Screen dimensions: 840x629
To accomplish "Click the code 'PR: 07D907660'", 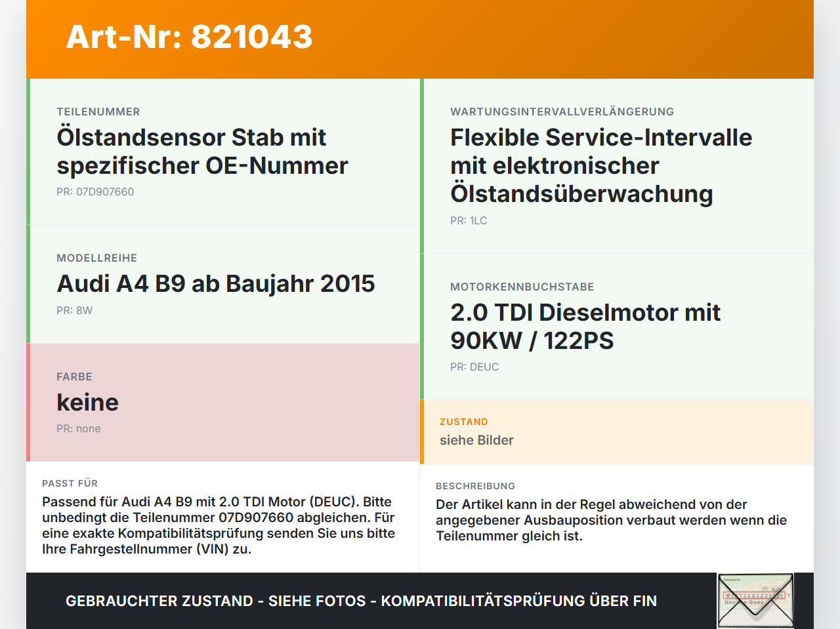I will [95, 192].
